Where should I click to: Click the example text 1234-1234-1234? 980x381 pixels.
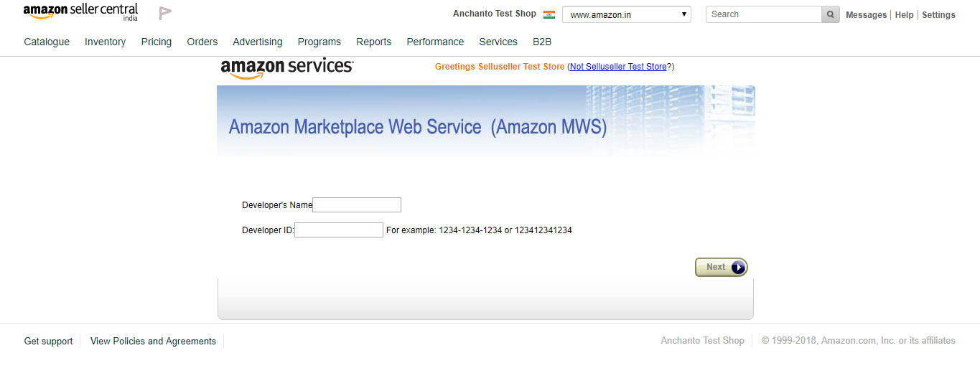tap(470, 230)
